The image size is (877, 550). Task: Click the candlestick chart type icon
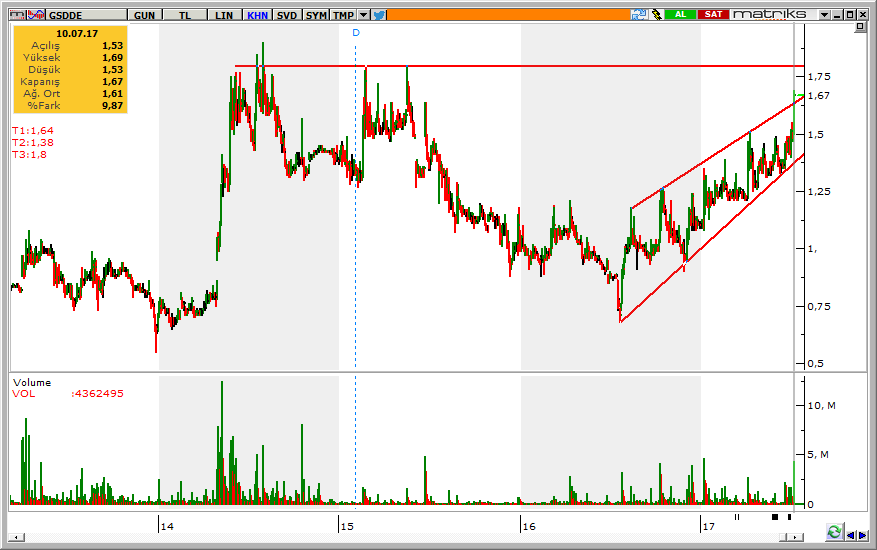pos(17,15)
